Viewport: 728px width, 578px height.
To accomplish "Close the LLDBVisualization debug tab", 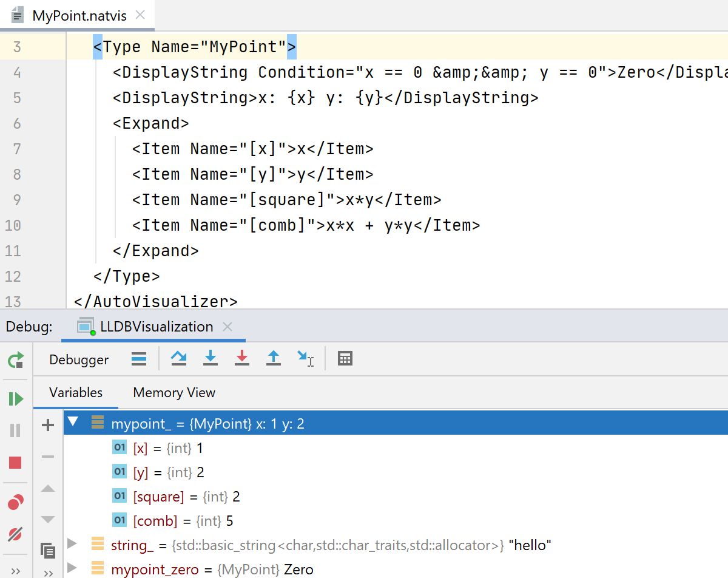I will [227, 327].
